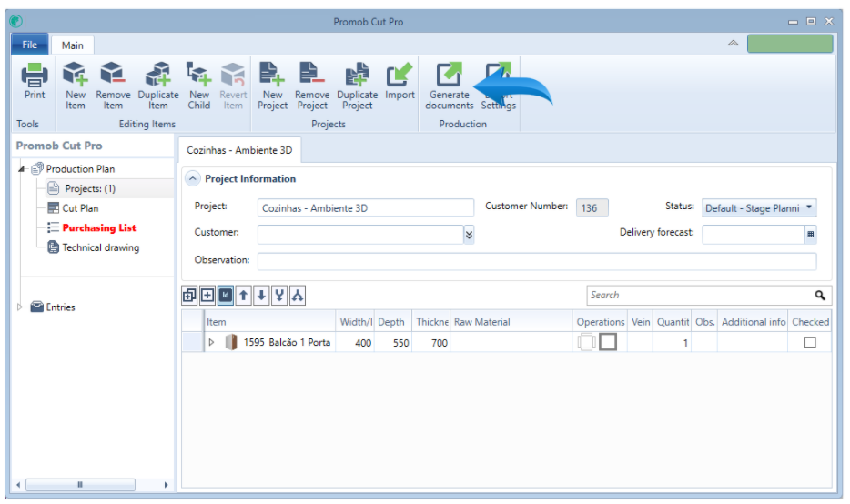Click the row selector for 1595 Balcão
Image resolution: width=850 pixels, height=504 pixels.
point(192,342)
